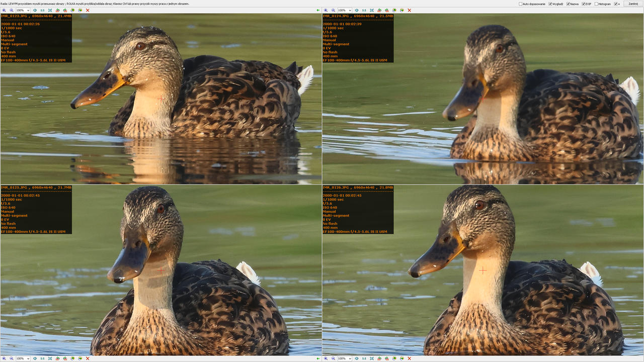Click green left arrow above IMR_0124.JPG panel
644x362 pixels.
tap(318, 10)
